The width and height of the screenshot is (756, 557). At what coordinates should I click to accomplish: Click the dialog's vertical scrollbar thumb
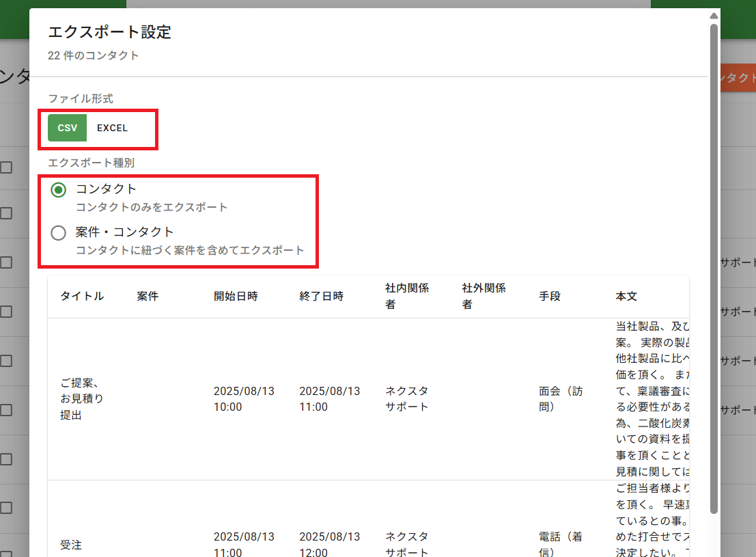click(x=714, y=267)
